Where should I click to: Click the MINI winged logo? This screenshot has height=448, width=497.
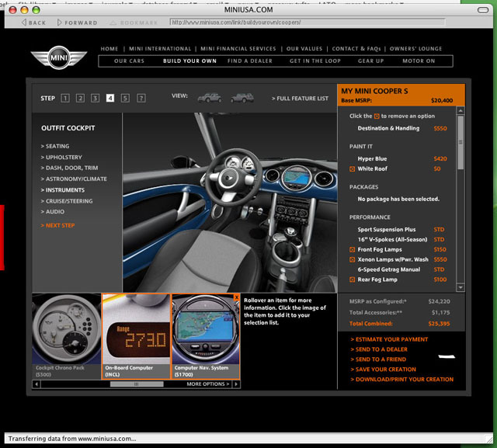point(59,59)
